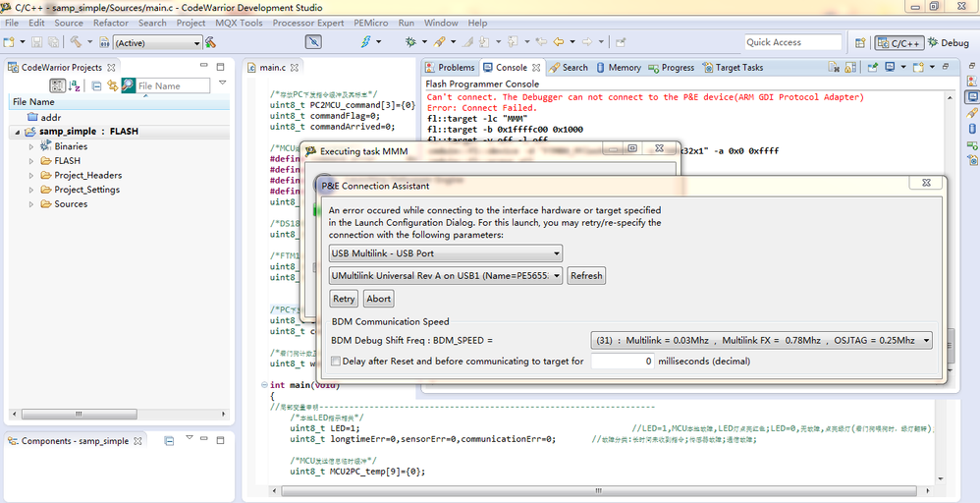The width and height of the screenshot is (980, 503).
Task: Open the Refactor menu
Action: (111, 23)
